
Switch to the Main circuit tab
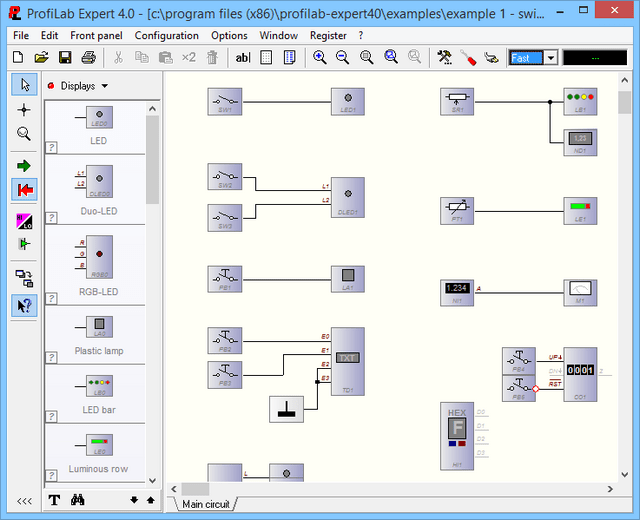(x=207, y=503)
